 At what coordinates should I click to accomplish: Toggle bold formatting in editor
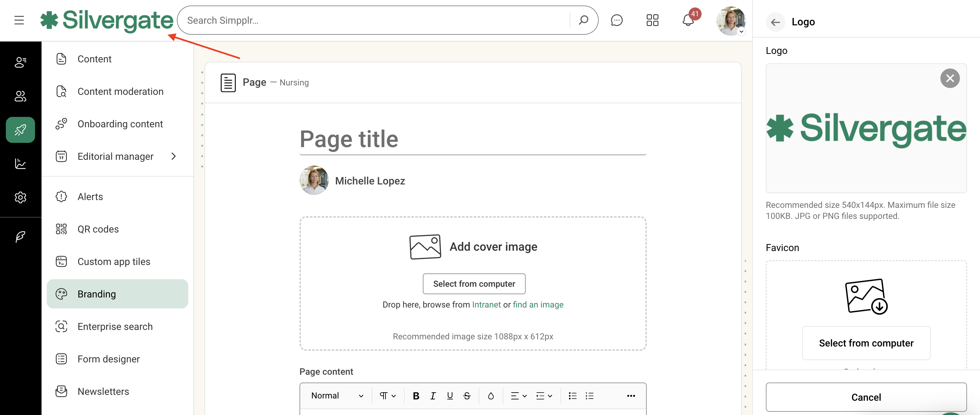click(416, 396)
